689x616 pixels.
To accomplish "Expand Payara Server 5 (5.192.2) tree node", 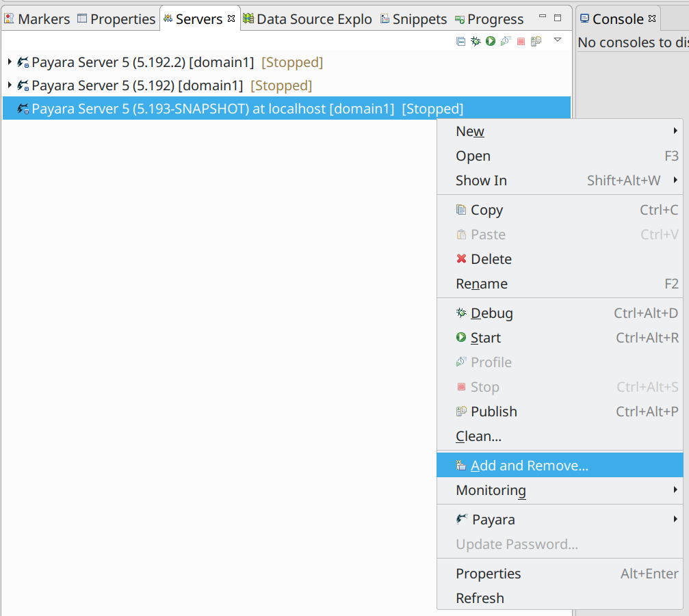I will point(10,62).
